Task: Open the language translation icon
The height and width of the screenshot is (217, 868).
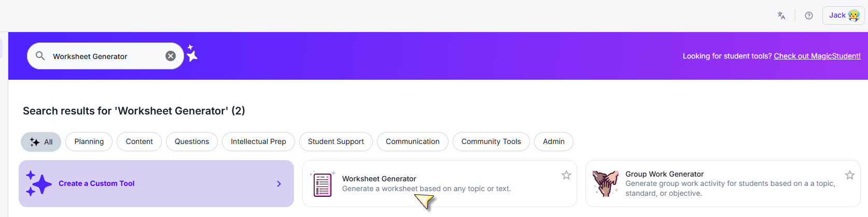Action: 781,16
